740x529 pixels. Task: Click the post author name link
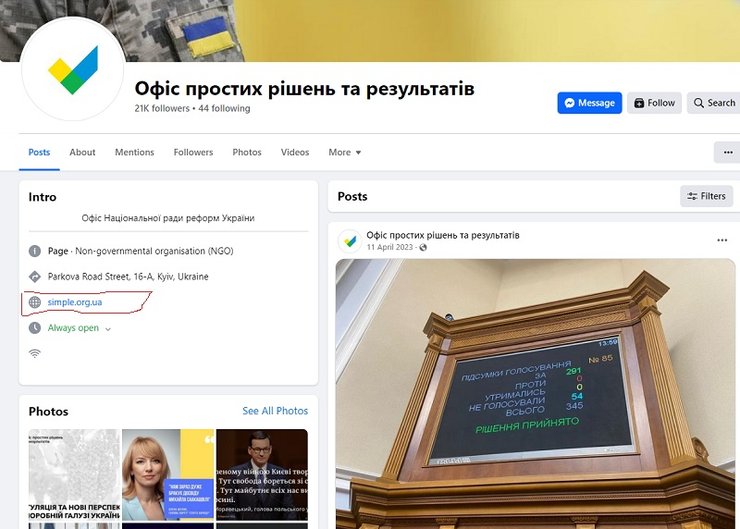pos(443,235)
